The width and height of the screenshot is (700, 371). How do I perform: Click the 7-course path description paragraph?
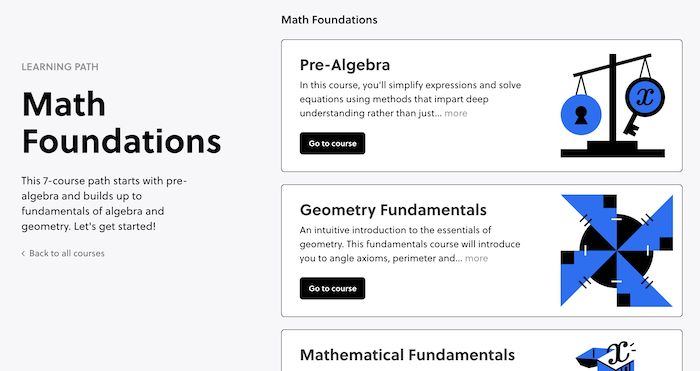click(104, 204)
